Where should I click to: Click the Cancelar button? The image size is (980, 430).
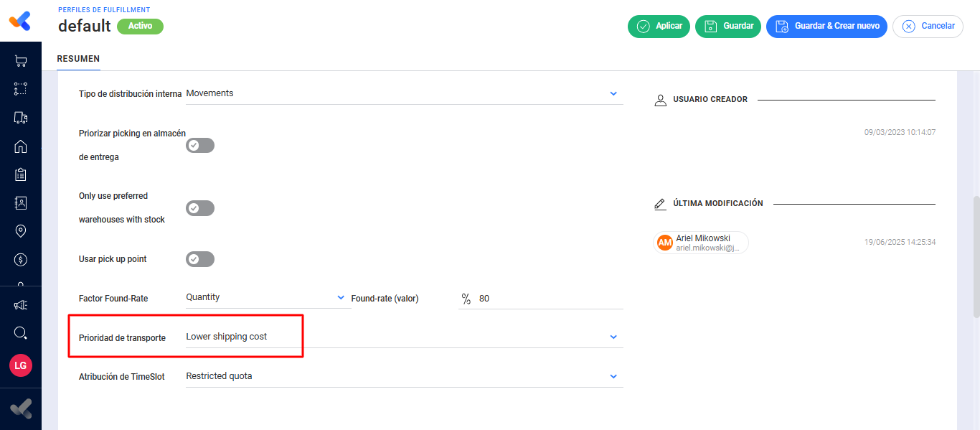pos(928,27)
